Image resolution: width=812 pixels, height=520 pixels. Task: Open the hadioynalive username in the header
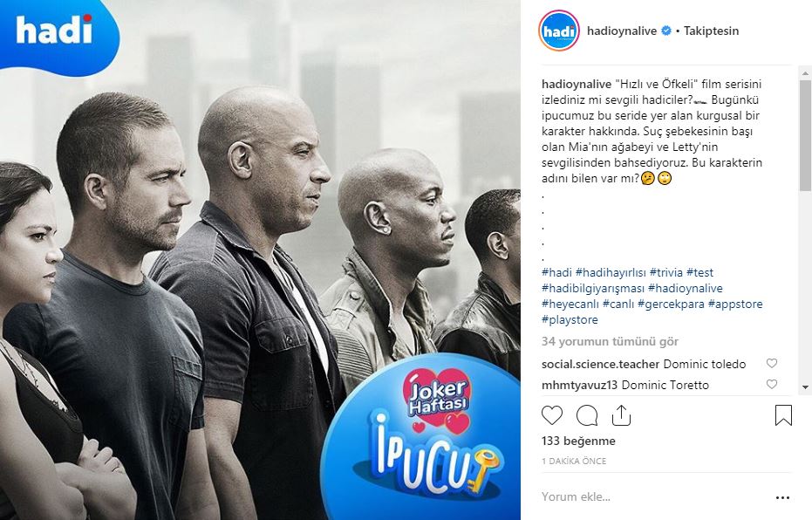coord(621,31)
